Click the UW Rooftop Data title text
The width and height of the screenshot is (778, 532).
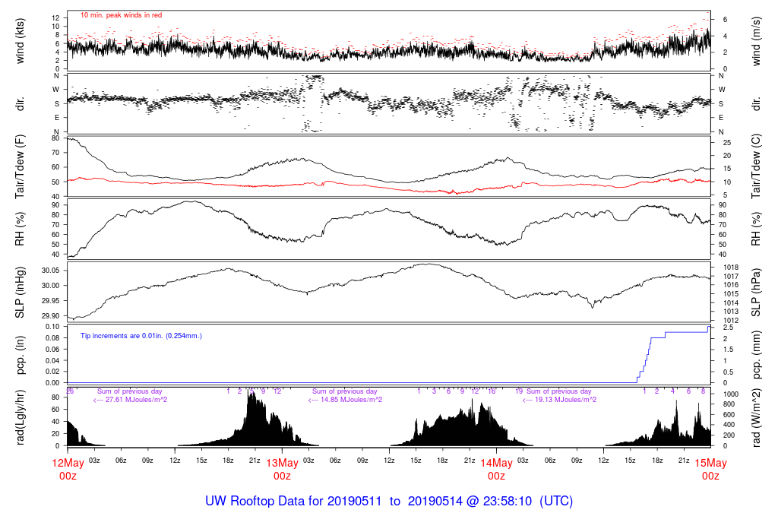(389, 501)
